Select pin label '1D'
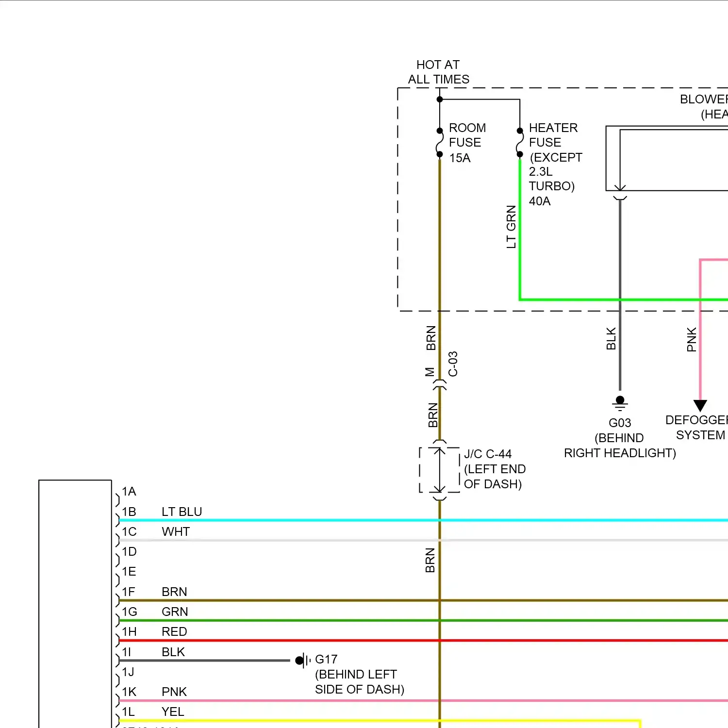 129,551
